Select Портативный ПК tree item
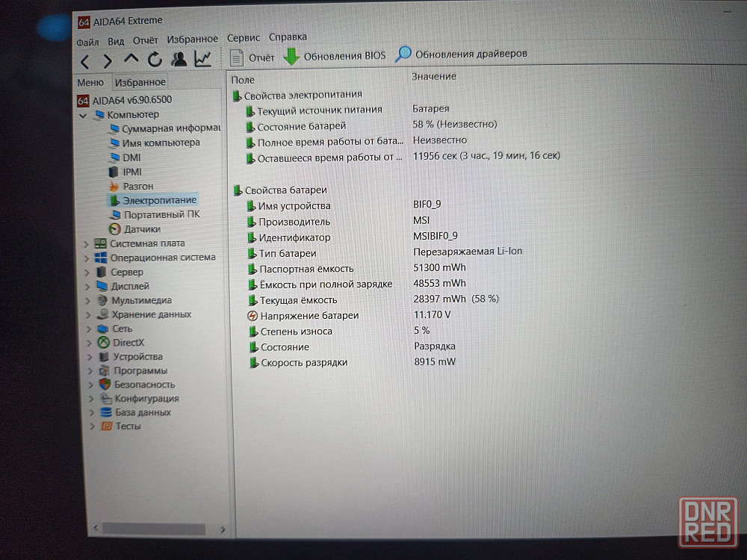This screenshot has width=747, height=560. 155,215
